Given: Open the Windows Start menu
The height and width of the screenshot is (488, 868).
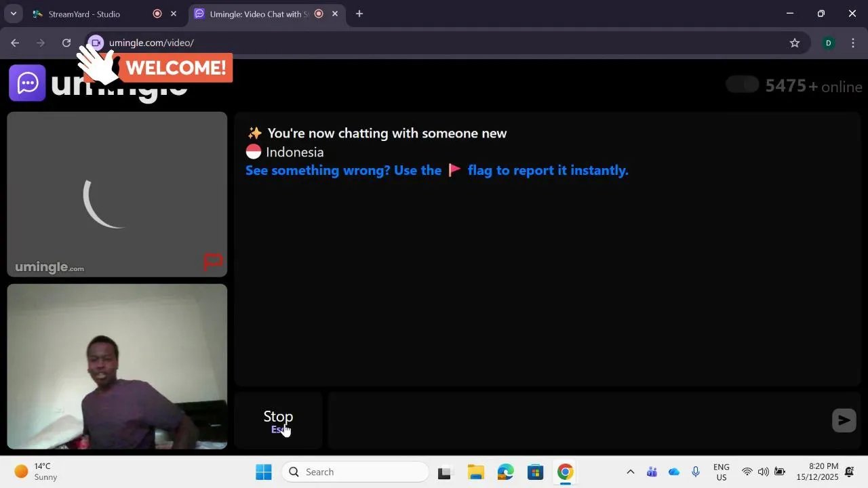Looking at the screenshot, I should [264, 472].
